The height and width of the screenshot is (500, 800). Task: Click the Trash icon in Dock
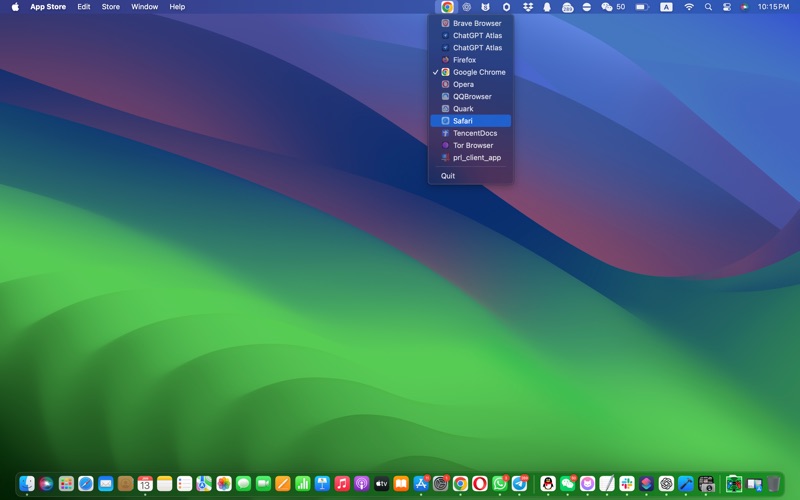(x=773, y=484)
